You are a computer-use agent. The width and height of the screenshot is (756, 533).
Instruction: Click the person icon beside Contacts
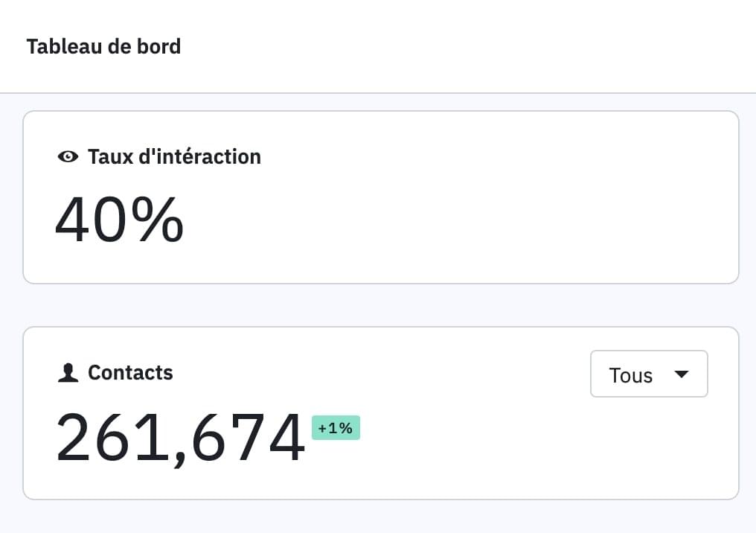pyautogui.click(x=68, y=373)
